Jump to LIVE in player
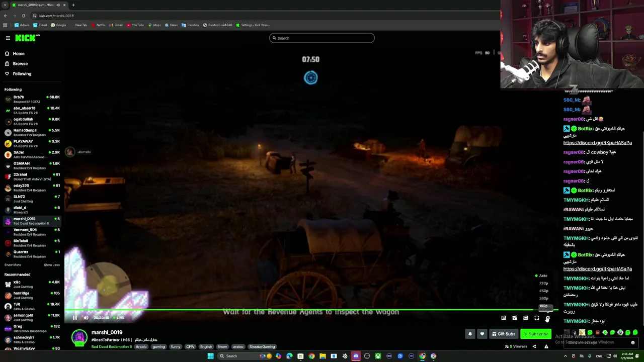The width and height of the screenshot is (644, 362). pos(119,318)
